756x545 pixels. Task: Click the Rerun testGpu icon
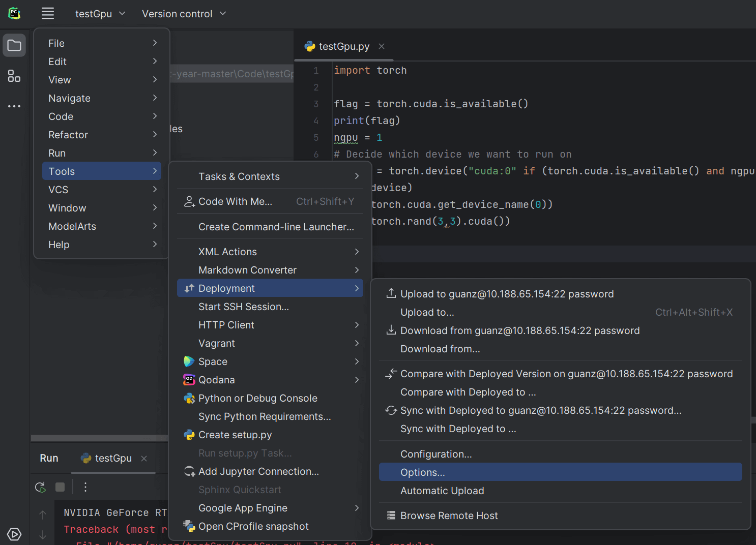[41, 487]
